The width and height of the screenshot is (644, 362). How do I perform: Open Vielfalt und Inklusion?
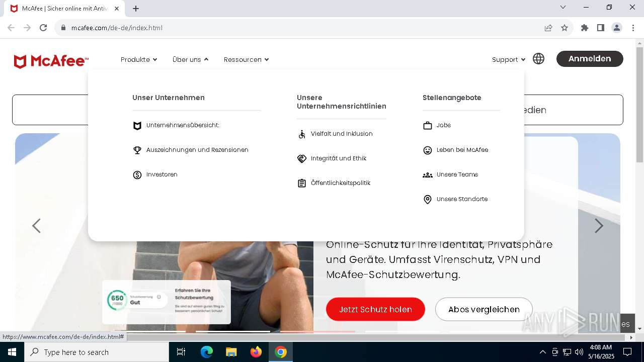tap(342, 134)
